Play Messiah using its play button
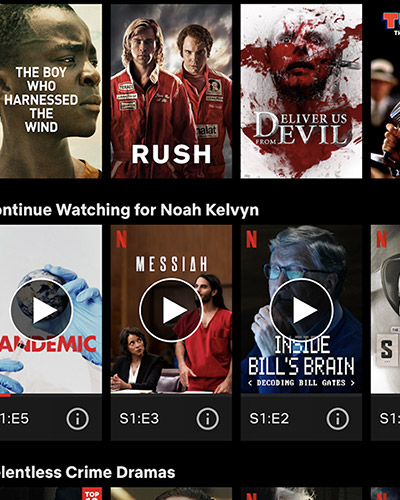 pyautogui.click(x=171, y=310)
